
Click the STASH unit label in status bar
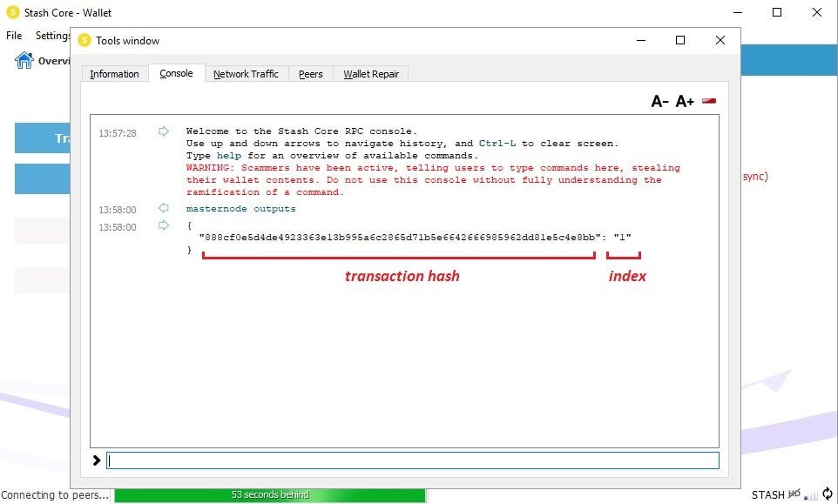coord(768,495)
